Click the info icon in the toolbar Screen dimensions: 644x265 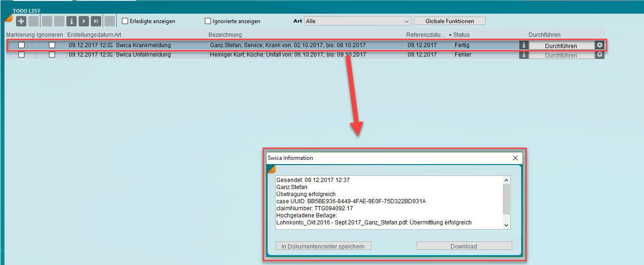72,21
